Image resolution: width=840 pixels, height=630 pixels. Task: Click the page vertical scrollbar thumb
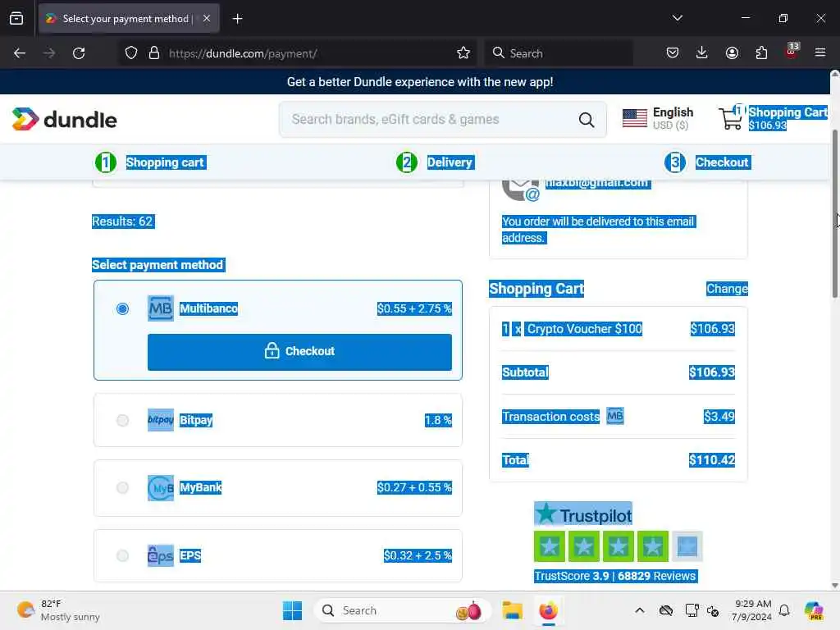tap(834, 213)
